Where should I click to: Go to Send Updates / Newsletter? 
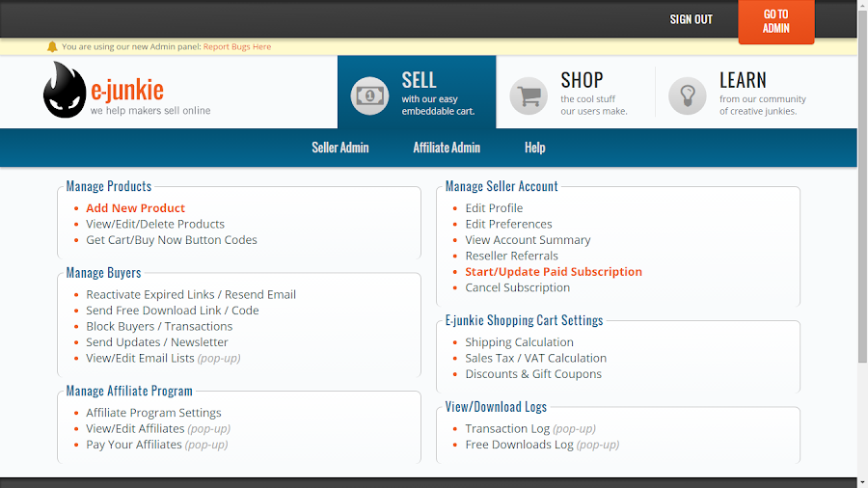coord(157,342)
